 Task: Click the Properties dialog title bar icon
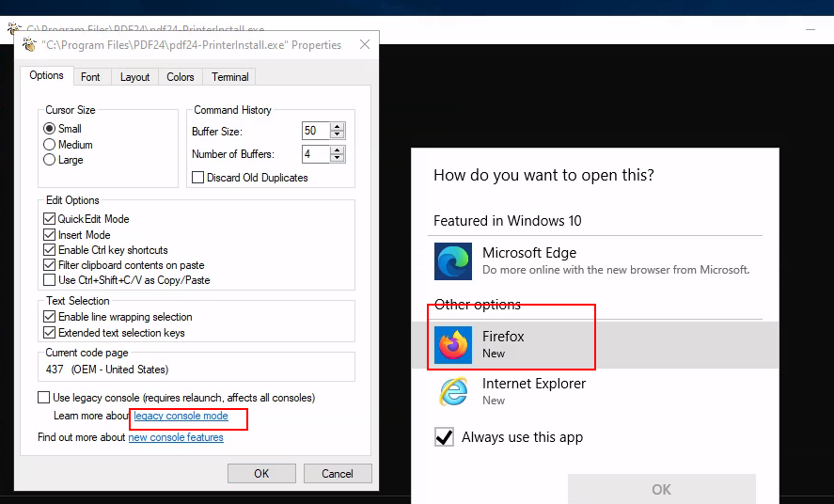29,45
